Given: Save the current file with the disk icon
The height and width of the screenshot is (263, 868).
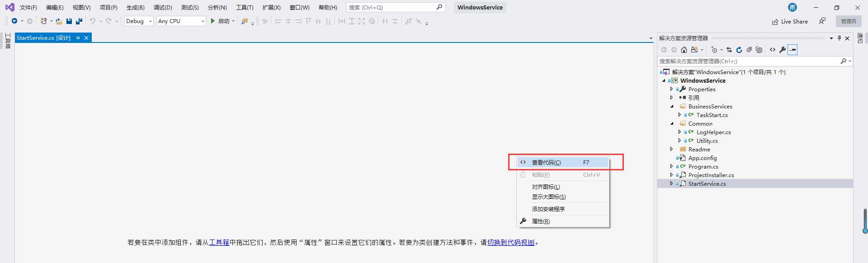Looking at the screenshot, I should click(69, 21).
